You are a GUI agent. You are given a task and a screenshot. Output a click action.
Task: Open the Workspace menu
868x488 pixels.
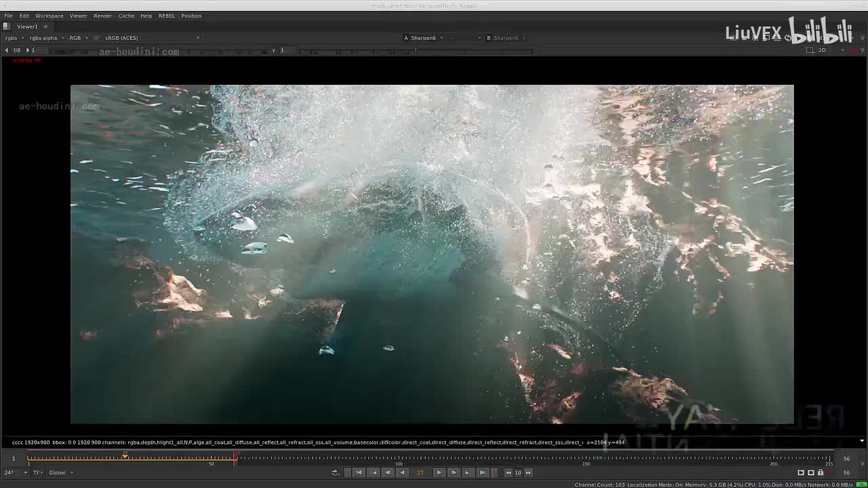coord(50,16)
